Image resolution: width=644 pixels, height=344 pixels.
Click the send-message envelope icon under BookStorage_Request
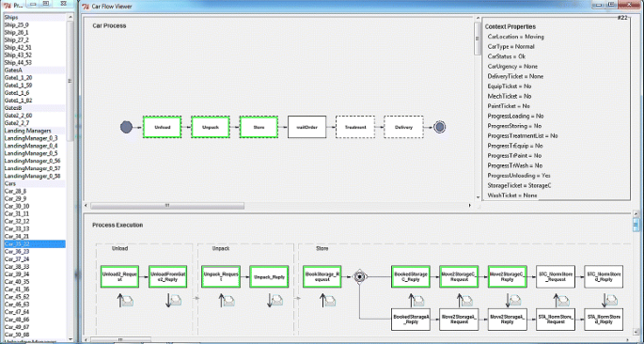coord(330,301)
